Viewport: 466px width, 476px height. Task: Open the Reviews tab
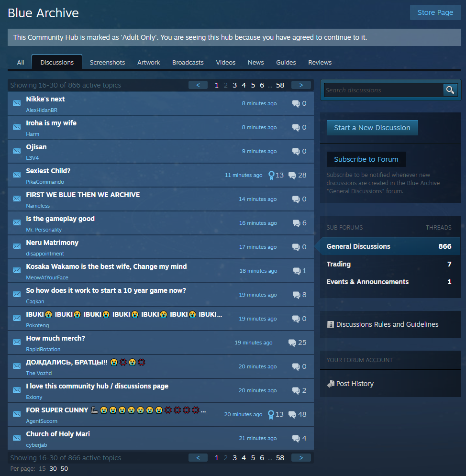320,63
